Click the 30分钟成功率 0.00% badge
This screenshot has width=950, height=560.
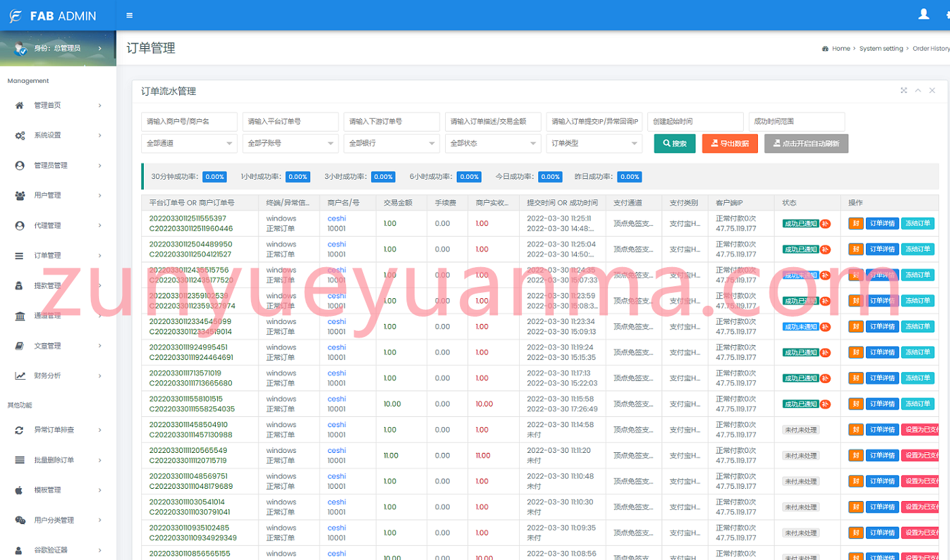[x=214, y=176]
